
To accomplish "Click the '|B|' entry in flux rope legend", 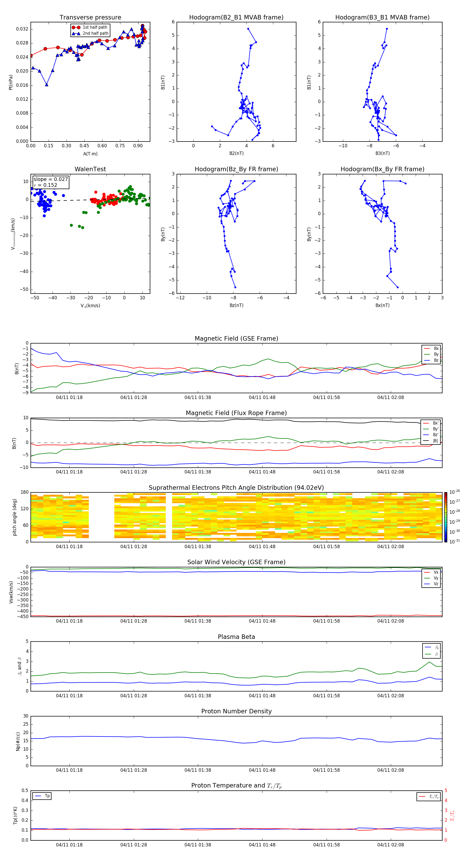I will [x=431, y=441].
